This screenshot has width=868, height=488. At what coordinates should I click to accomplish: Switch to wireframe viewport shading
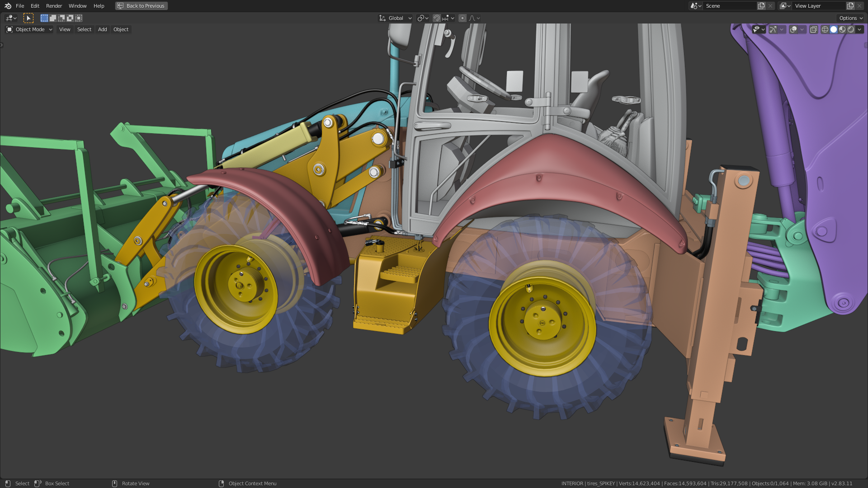(x=825, y=29)
